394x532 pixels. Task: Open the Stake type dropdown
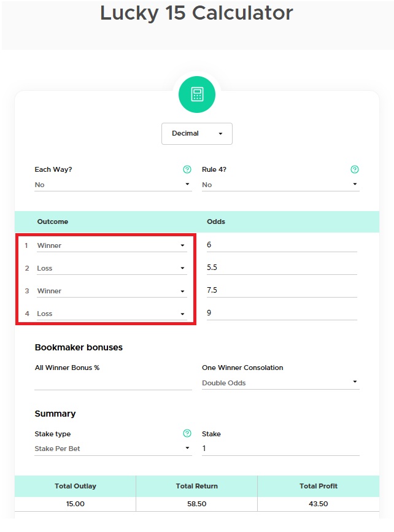click(x=113, y=449)
